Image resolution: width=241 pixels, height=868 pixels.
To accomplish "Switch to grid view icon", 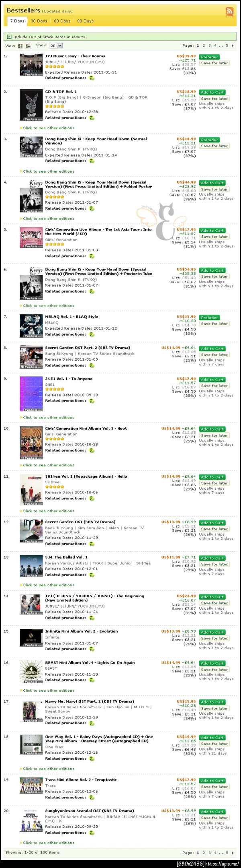I will pyautogui.click(x=20, y=46).
